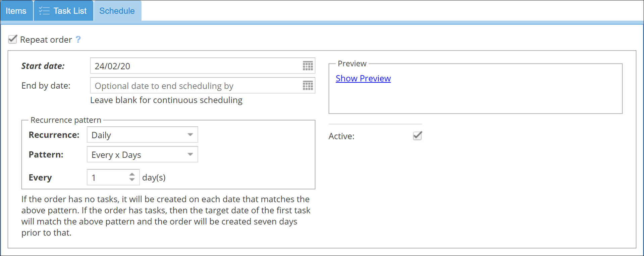Toggle the Active checkbox
644x256 pixels.
coord(417,136)
